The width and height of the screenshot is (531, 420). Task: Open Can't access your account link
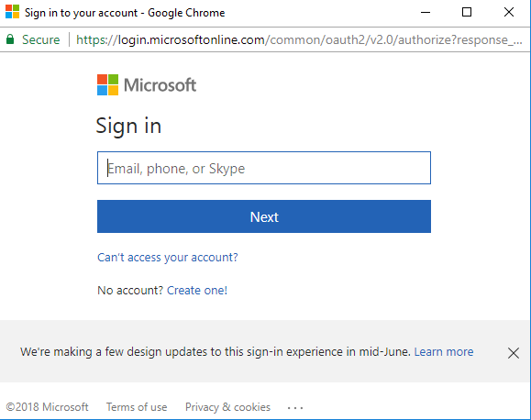[168, 258]
